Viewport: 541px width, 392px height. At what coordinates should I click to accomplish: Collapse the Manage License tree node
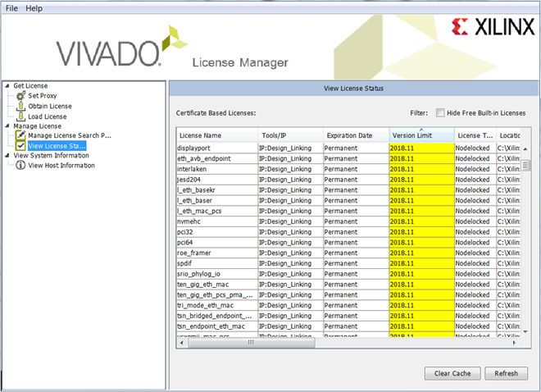pyautogui.click(x=7, y=126)
